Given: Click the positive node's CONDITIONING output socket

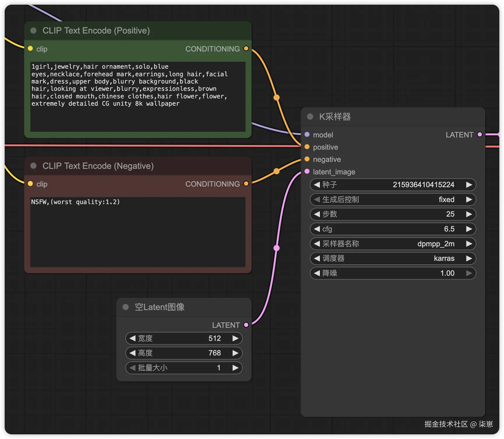Looking at the screenshot, I should pos(246,49).
